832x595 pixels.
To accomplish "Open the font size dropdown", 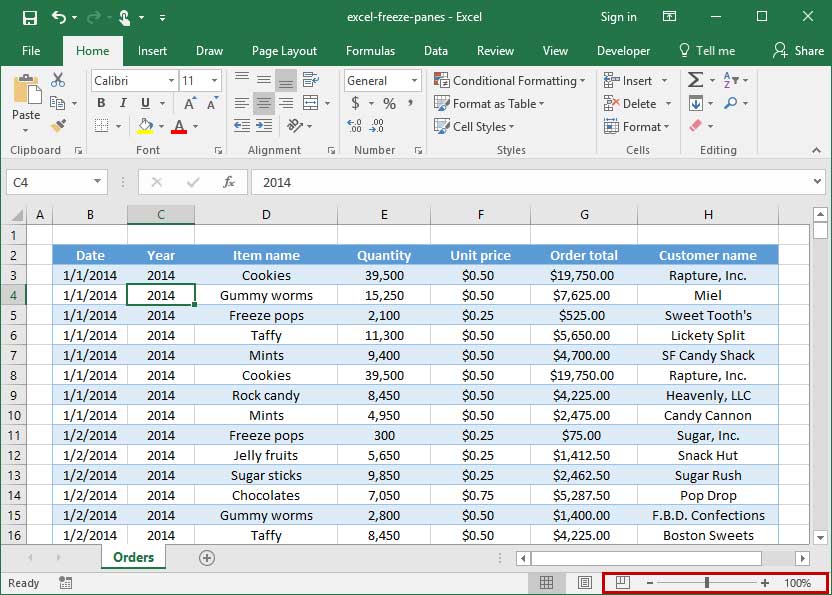I will pyautogui.click(x=216, y=81).
